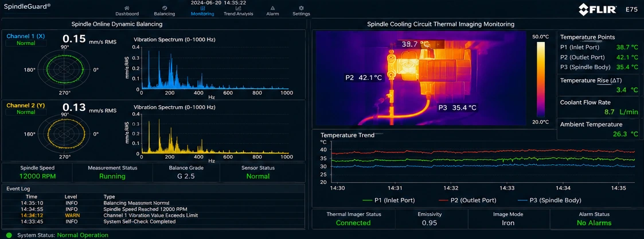Viewport: 644px width, 239px height.
Task: Click the green system status indicator dot
Action: (9, 236)
